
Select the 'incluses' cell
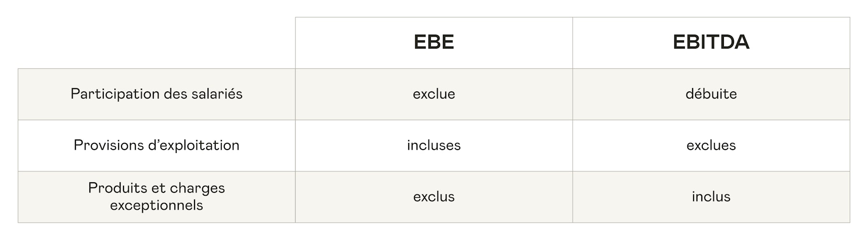click(x=434, y=145)
